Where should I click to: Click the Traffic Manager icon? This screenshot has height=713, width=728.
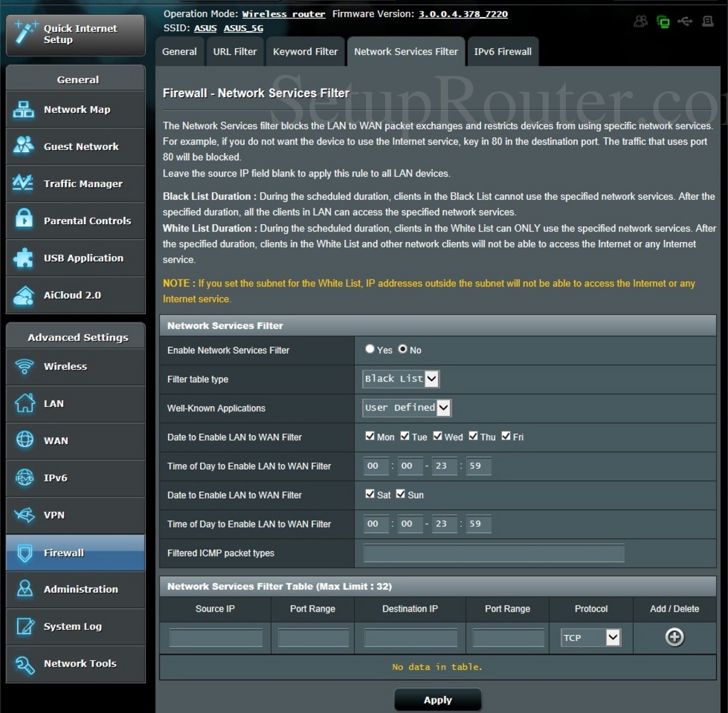(24, 184)
